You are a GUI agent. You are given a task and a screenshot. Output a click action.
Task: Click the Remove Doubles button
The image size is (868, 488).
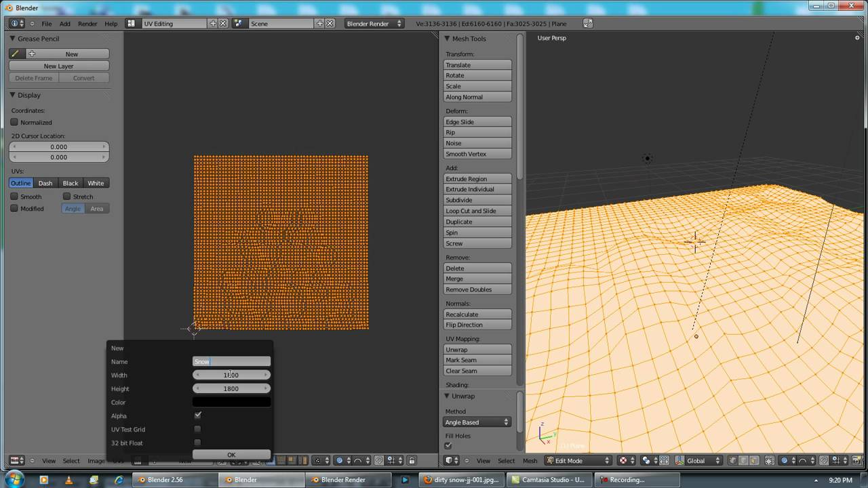pyautogui.click(x=477, y=289)
